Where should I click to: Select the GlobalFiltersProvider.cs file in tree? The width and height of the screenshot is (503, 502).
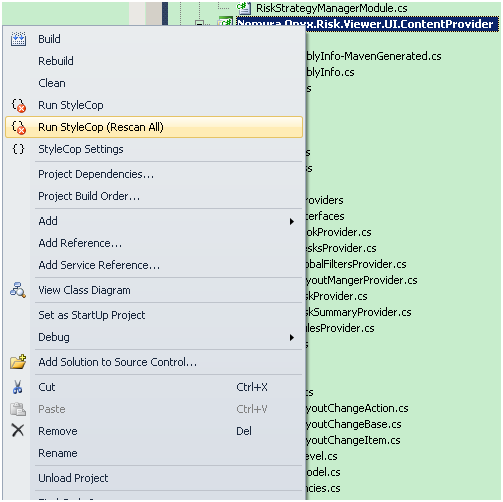(356, 264)
